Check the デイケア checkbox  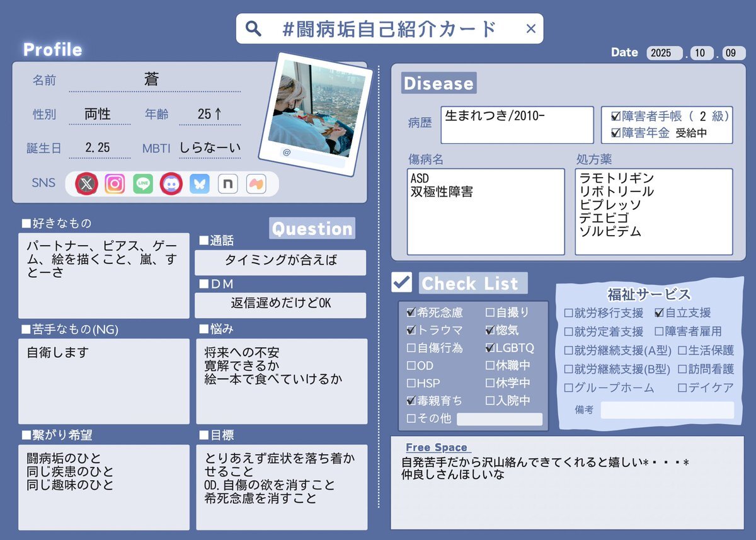[x=682, y=388]
